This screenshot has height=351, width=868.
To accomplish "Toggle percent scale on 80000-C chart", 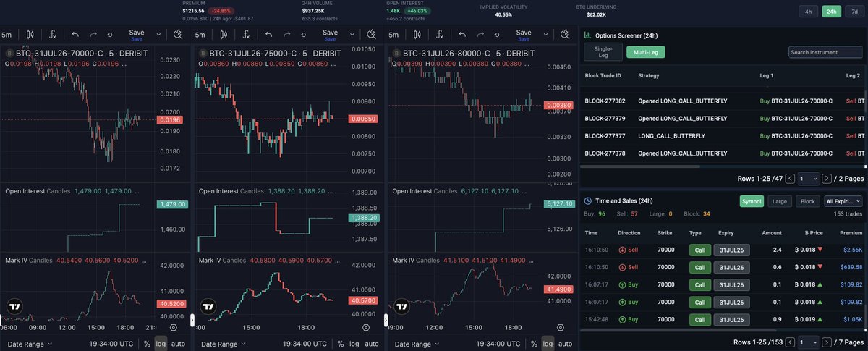I will point(534,344).
